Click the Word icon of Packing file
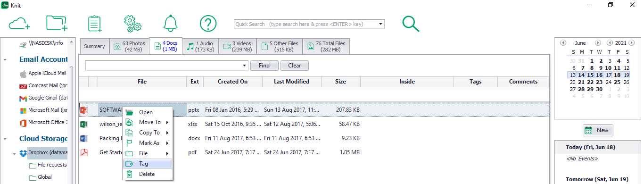The height and width of the screenshot is (184, 644). coord(84,139)
